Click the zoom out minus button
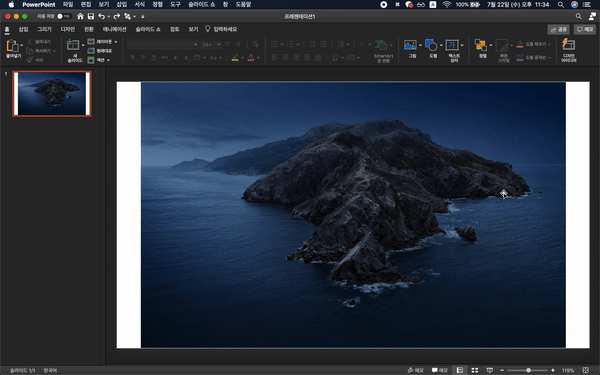Image resolution: width=600 pixels, height=375 pixels. click(502, 370)
